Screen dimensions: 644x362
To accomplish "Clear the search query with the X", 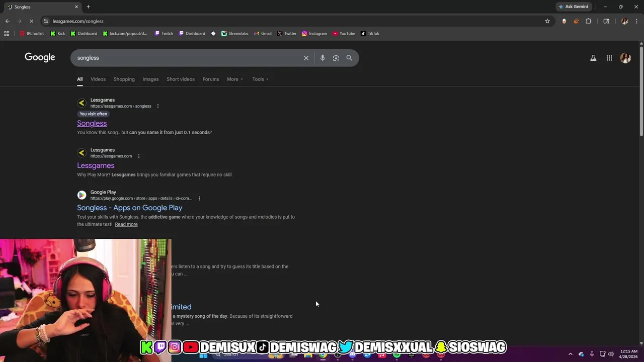I will click(306, 58).
